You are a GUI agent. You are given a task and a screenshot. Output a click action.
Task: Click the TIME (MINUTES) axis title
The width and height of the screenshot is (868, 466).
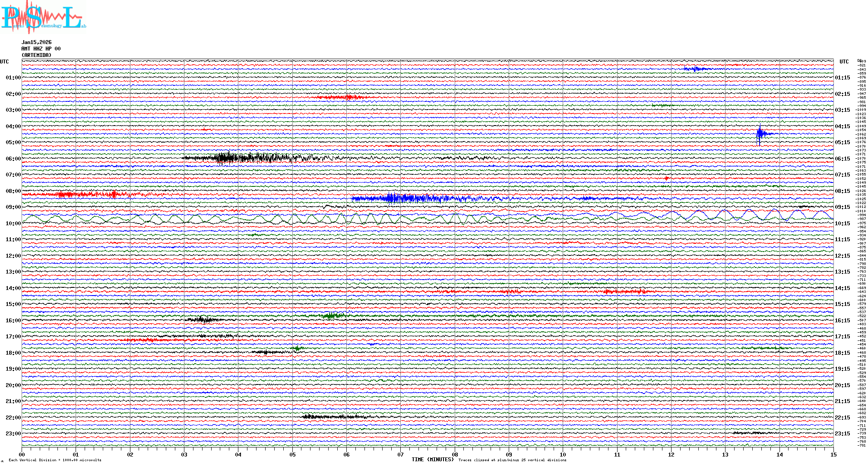point(432,460)
